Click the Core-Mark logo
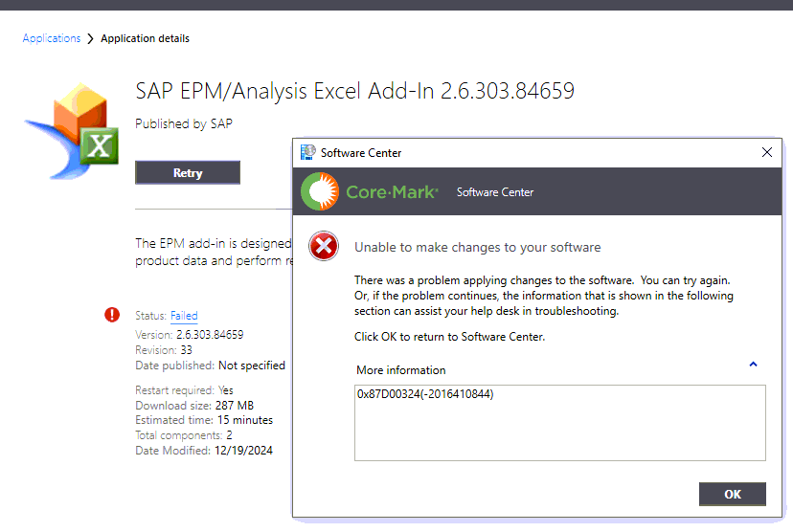This screenshot has height=532, width=793. point(370,191)
